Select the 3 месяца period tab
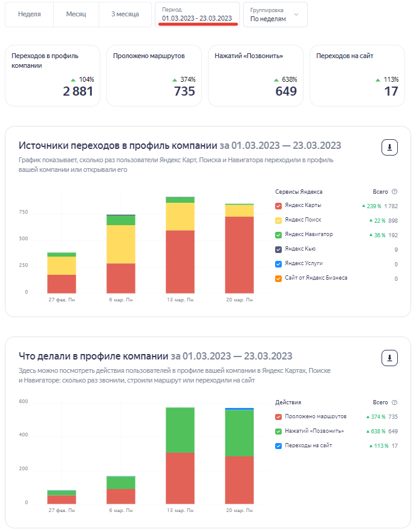Image resolution: width=416 pixels, height=532 pixels. click(x=125, y=14)
